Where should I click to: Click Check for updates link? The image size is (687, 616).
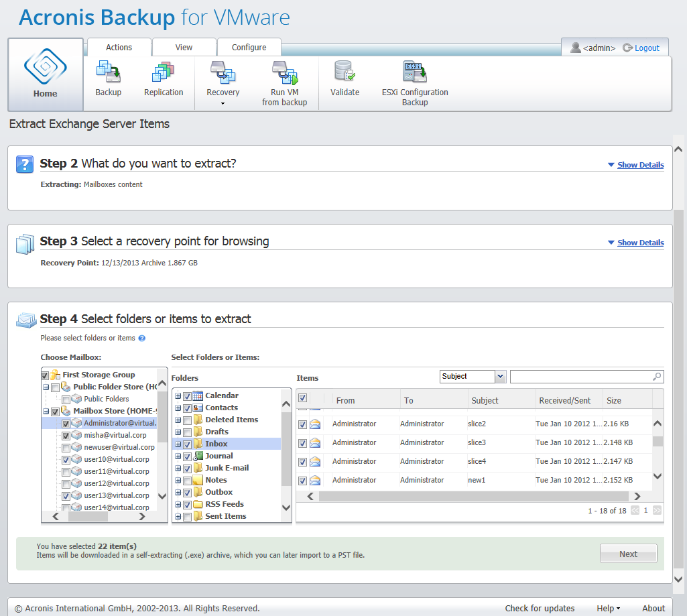click(x=540, y=608)
